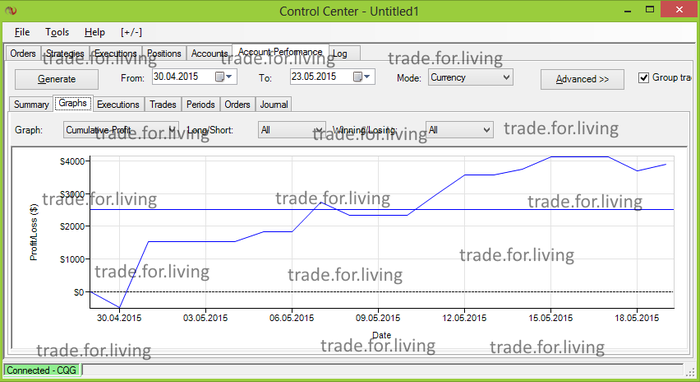The height and width of the screenshot is (382, 700).
Task: Open the File menu
Action: [22, 32]
